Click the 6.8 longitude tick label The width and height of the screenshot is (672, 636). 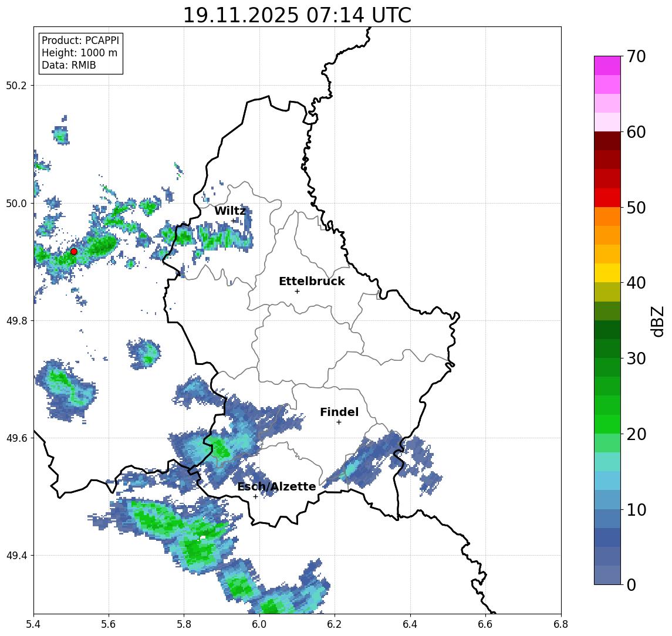(x=561, y=624)
